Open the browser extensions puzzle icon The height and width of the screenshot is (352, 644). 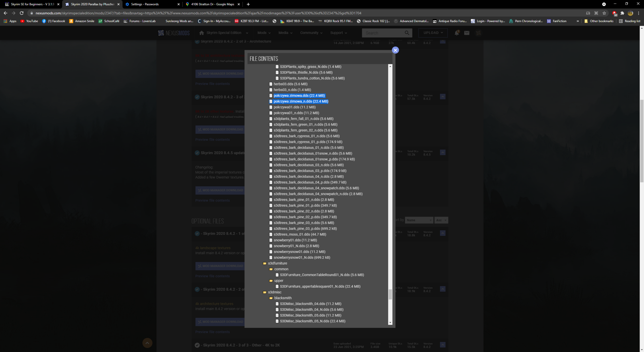(622, 13)
